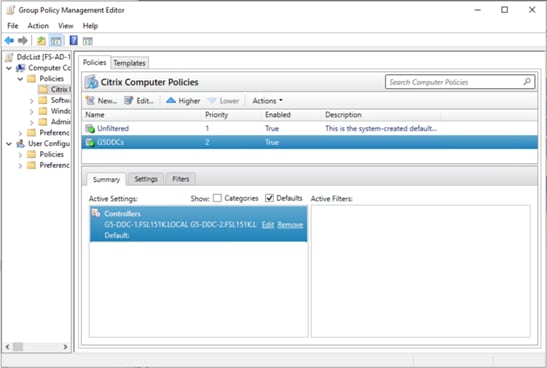Expand Preferences under Computer Configuration
Image resolution: width=547 pixels, height=368 pixels.
20,133
